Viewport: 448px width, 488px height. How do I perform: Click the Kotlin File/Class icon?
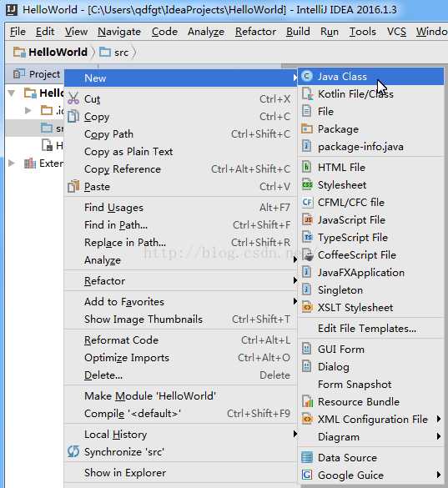(307, 93)
